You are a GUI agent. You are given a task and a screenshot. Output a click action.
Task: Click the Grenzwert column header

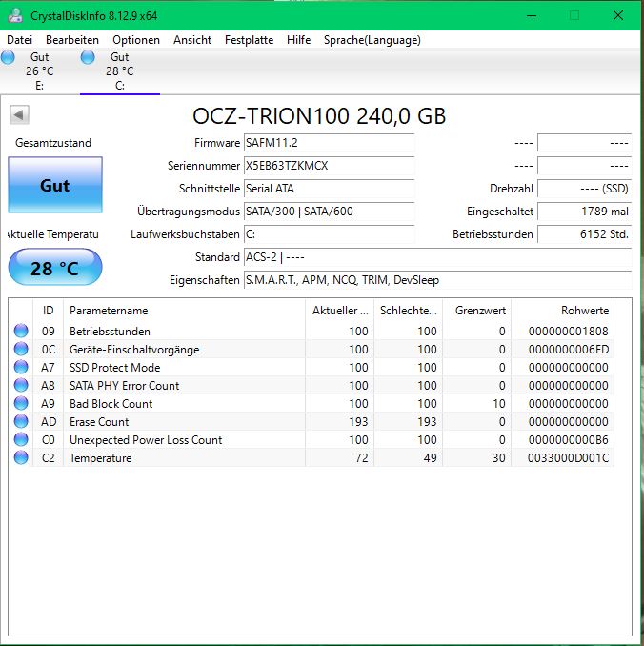pyautogui.click(x=476, y=311)
